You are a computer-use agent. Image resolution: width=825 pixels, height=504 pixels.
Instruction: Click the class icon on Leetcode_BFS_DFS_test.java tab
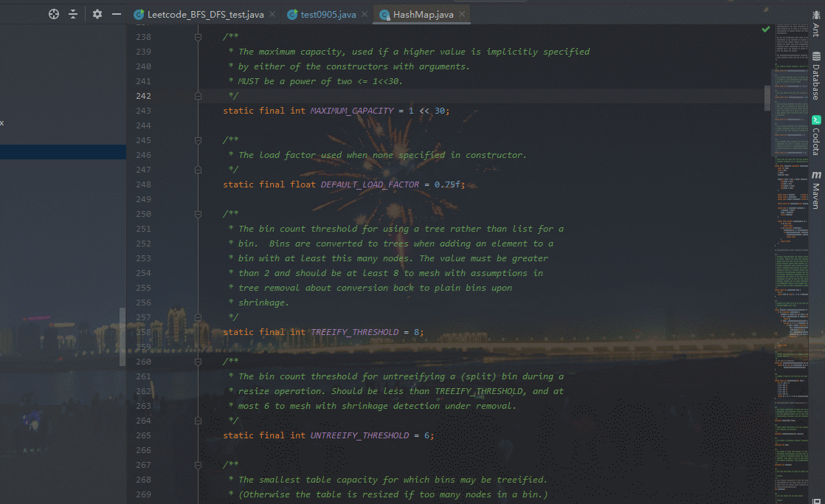(x=139, y=15)
